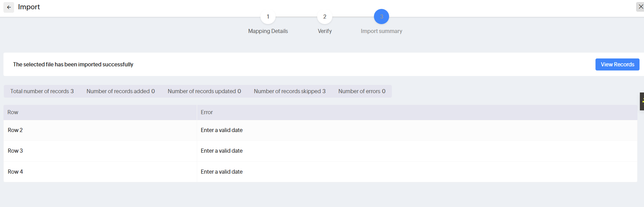Viewport: 644px width, 207px height.
Task: Click the Row 3 error message
Action: pos(222,151)
